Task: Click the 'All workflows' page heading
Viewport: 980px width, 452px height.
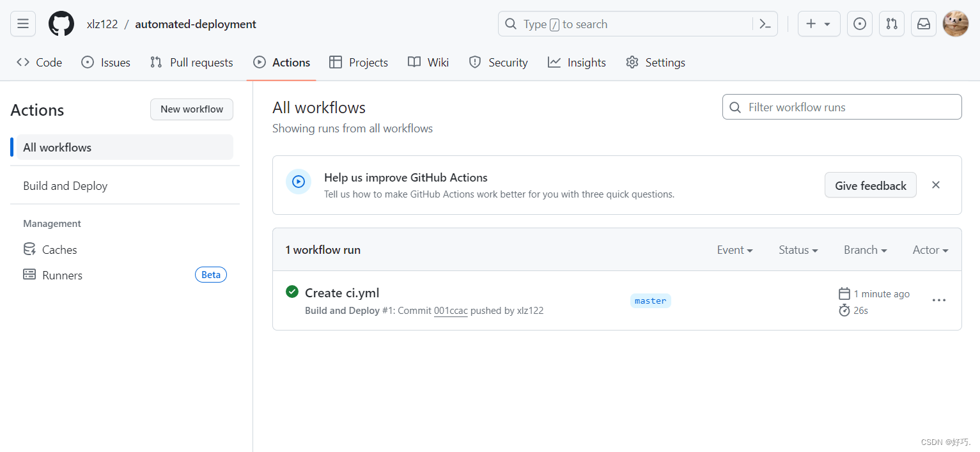Action: coord(319,107)
